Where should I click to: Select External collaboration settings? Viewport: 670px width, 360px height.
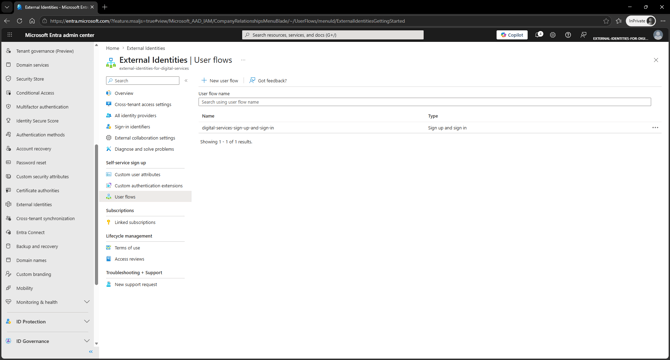click(145, 138)
